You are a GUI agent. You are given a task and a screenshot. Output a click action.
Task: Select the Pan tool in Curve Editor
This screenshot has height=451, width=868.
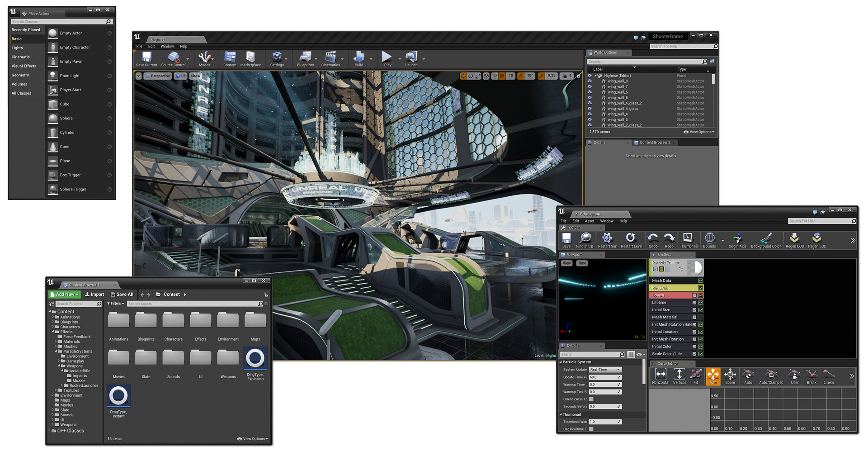tap(713, 376)
